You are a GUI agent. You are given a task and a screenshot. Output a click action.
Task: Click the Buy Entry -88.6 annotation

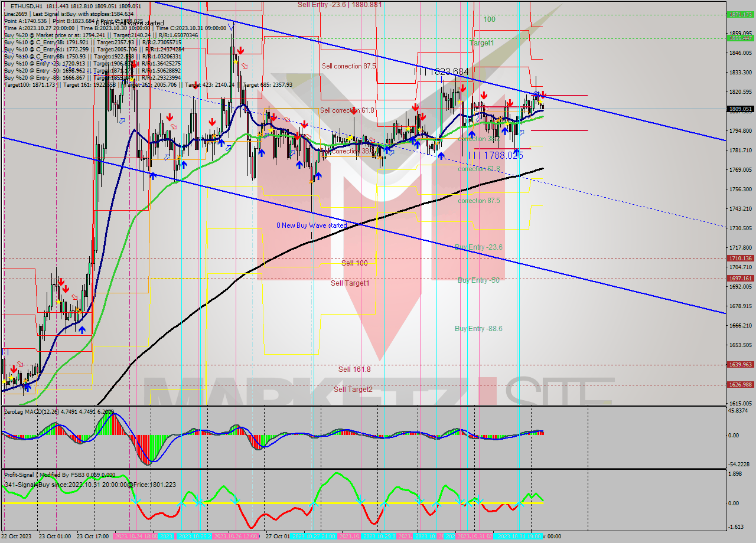(478, 327)
